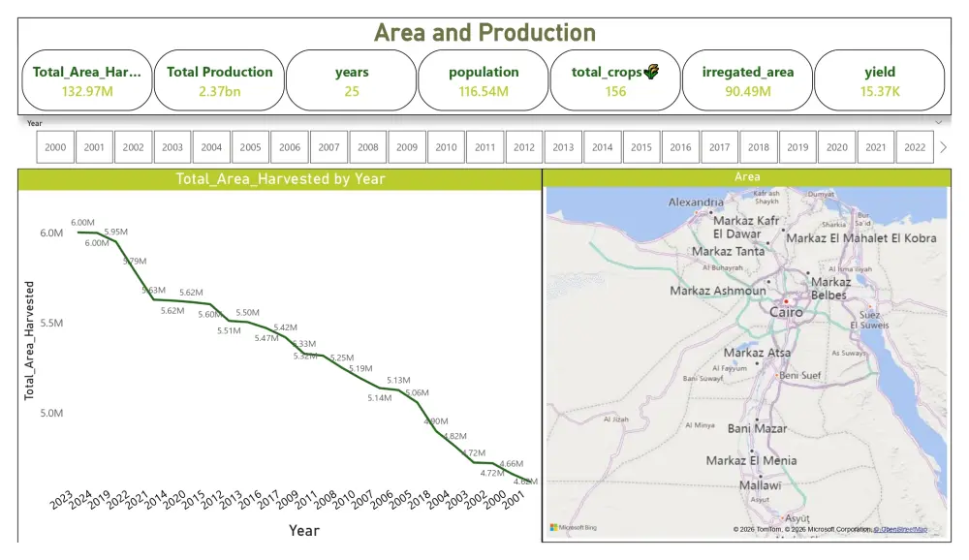Select year 2002 in the slicer
Image resolution: width=969 pixels, height=560 pixels.
[133, 147]
